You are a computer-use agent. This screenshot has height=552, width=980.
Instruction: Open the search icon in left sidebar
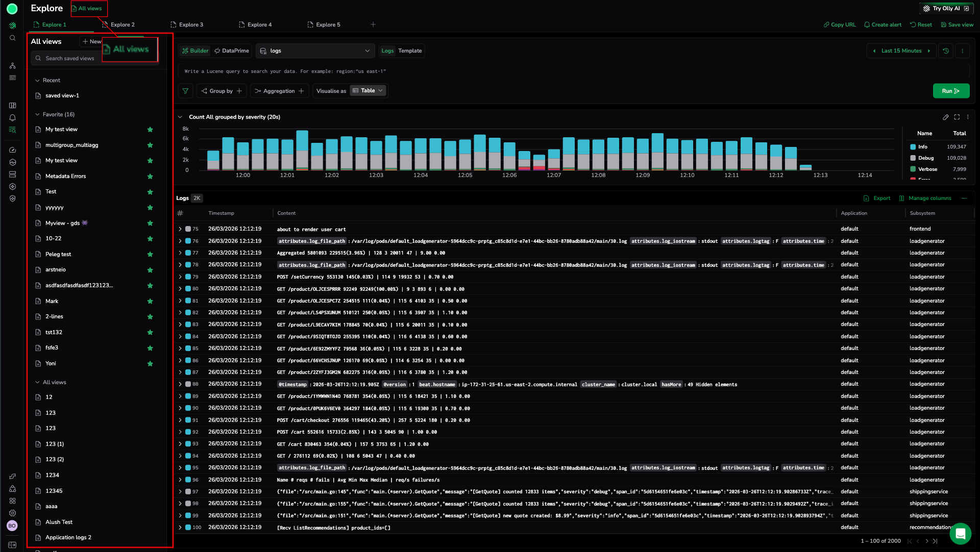[12, 38]
